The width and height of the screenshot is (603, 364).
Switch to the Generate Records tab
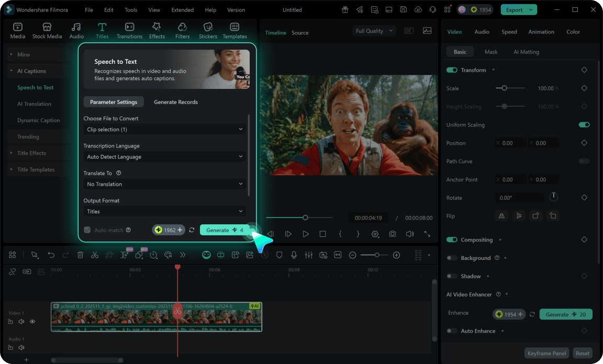(x=176, y=102)
